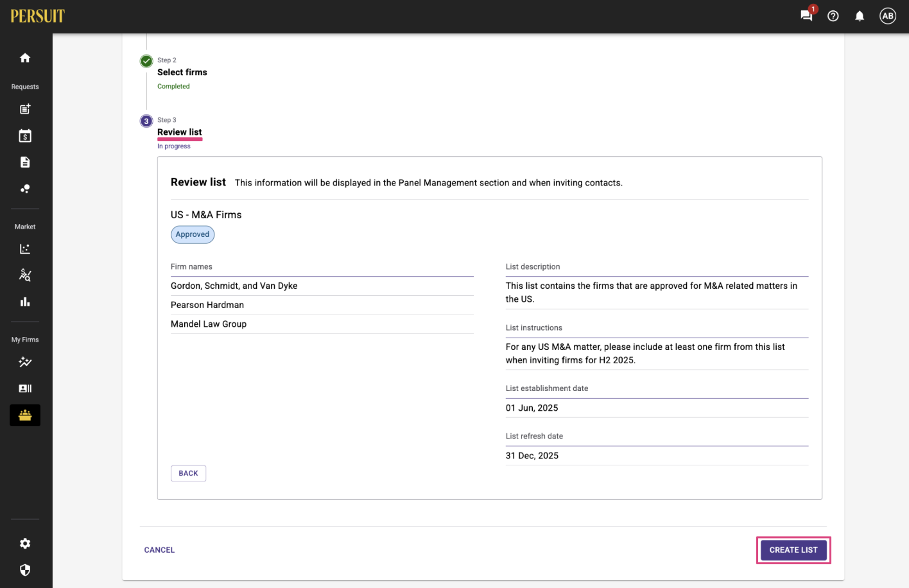The height and width of the screenshot is (588, 909).
Task: Click the Back button
Action: pos(188,473)
